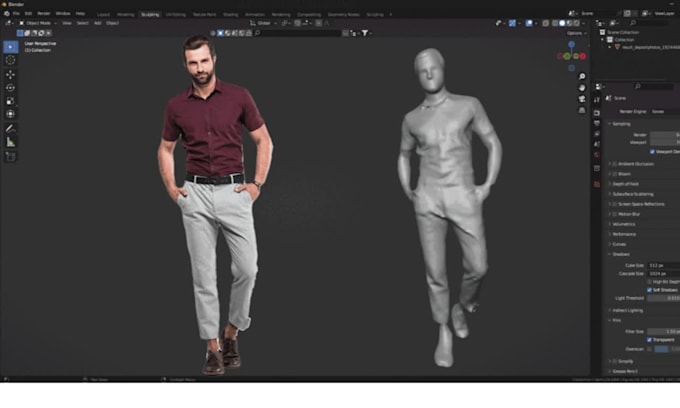Select the Add Cube tool
680x408 pixels.
[x=10, y=157]
